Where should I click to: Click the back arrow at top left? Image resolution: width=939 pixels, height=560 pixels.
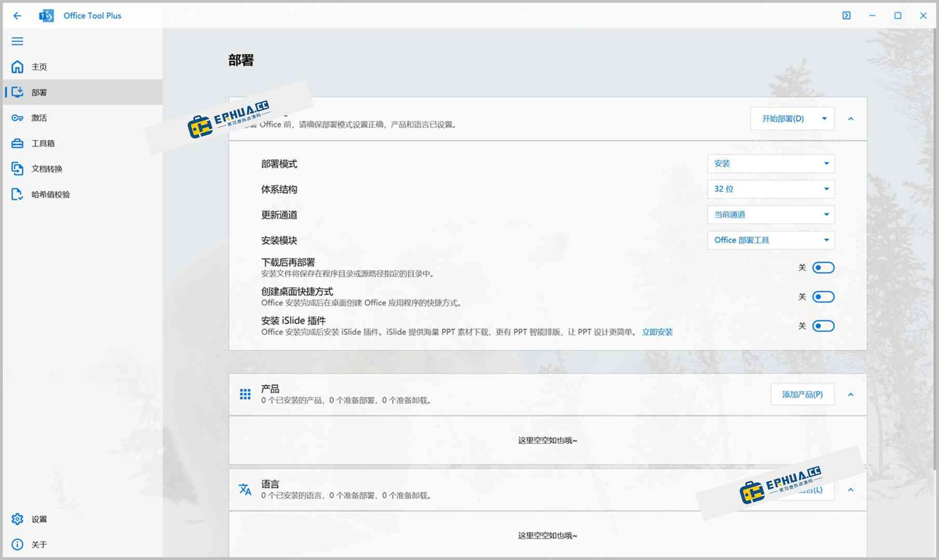17,16
